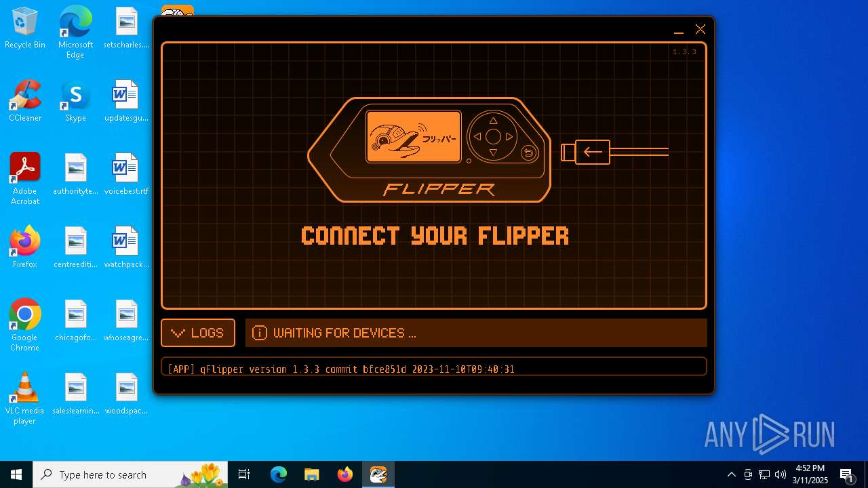
Task: Open volume control tray icon
Action: [781, 474]
